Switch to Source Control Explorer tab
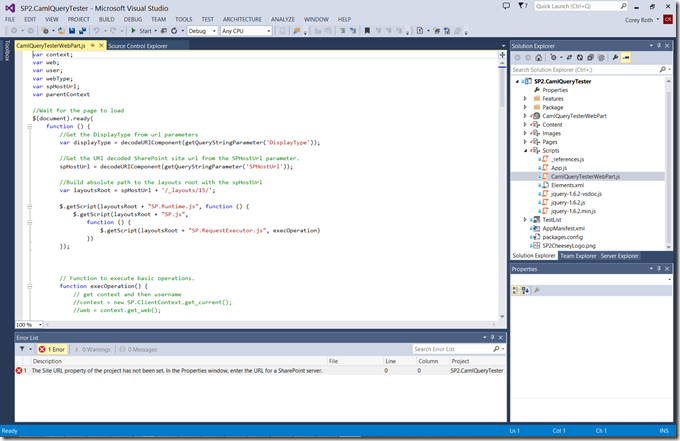 [138, 46]
